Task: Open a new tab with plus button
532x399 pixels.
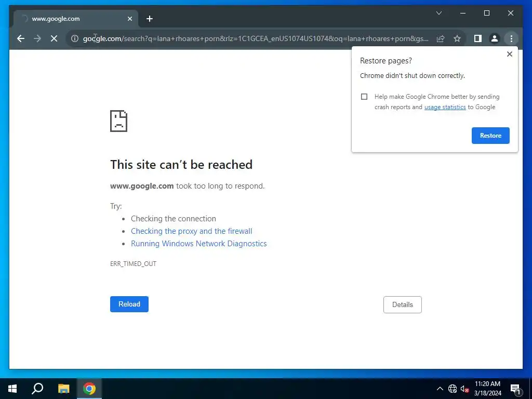Action: 150,19
